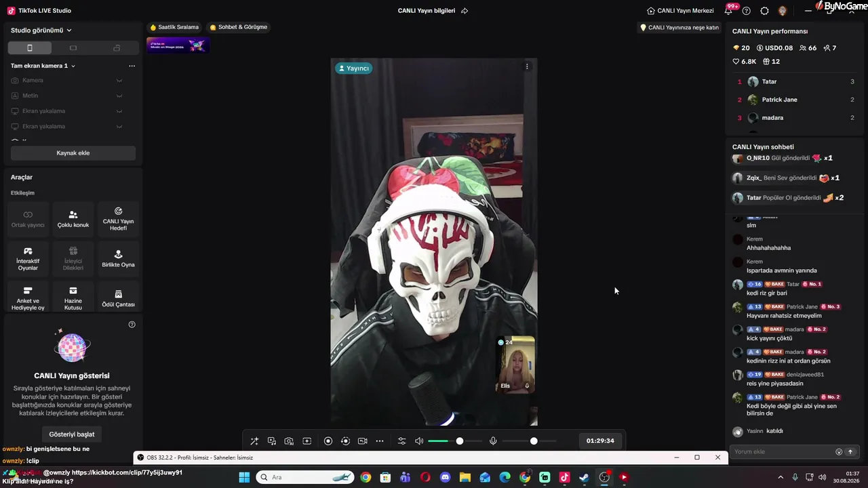Open the Studio görünümü dropdown
Screen dimensions: 868x488
[41, 30]
